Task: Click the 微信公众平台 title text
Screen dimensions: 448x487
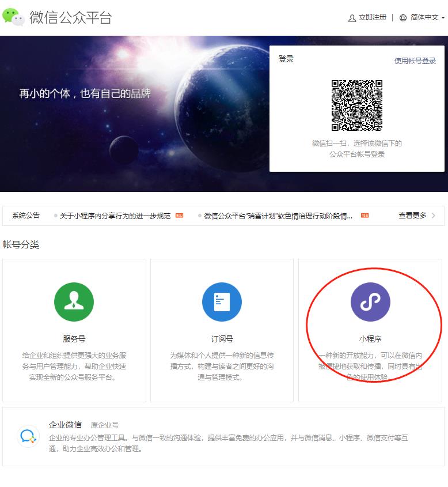Action: pyautogui.click(x=70, y=17)
